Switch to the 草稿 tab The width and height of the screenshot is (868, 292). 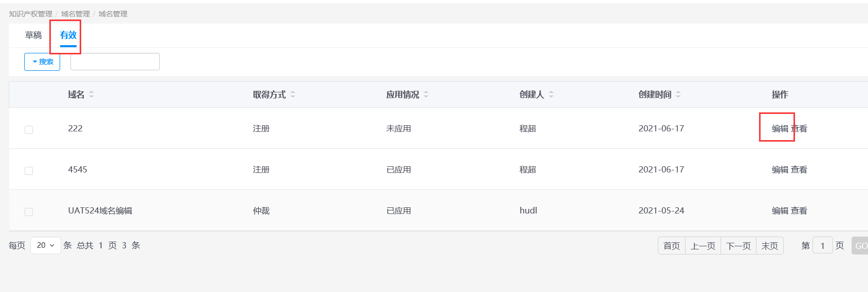point(33,35)
